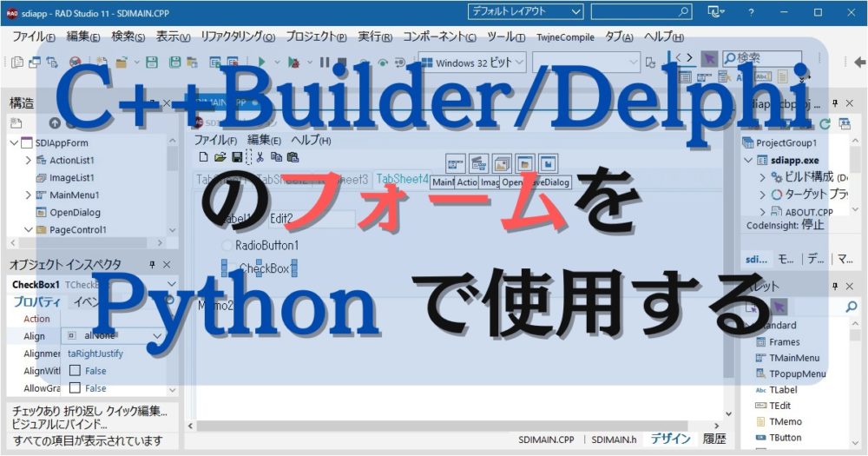
Task: Click the back arrow at far right toolbar
Action: tap(859, 62)
